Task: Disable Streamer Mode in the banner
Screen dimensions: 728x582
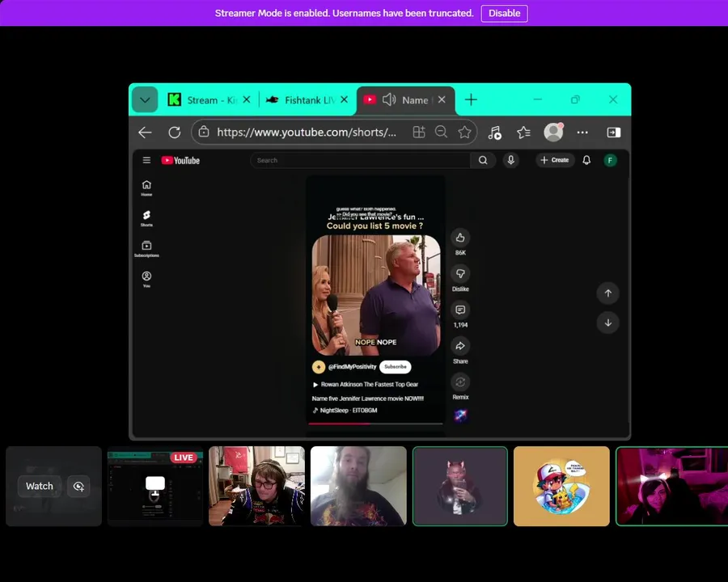Action: 504,14
